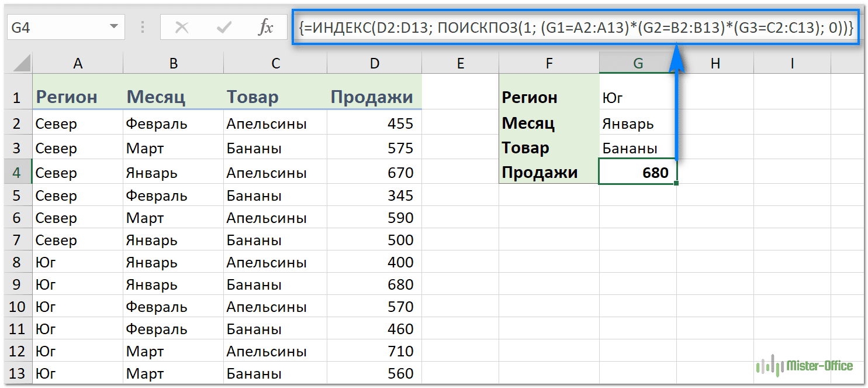This screenshot has height=388, width=868.
Task: Click the Insert Function fx icon
Action: pos(265,28)
